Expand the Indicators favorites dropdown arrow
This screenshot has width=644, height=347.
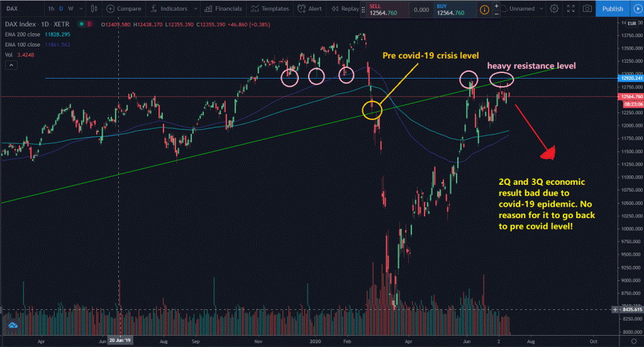196,9
